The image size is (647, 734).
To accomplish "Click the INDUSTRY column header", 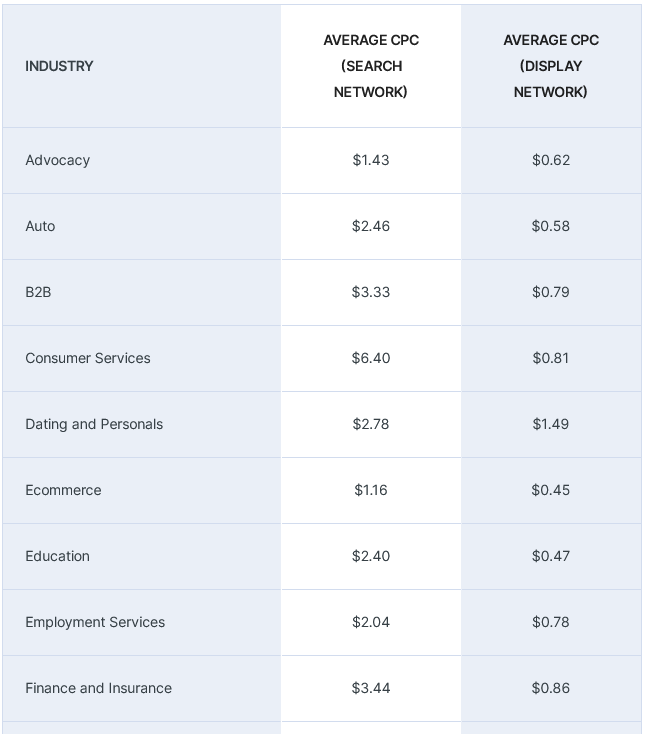I will [x=59, y=66].
